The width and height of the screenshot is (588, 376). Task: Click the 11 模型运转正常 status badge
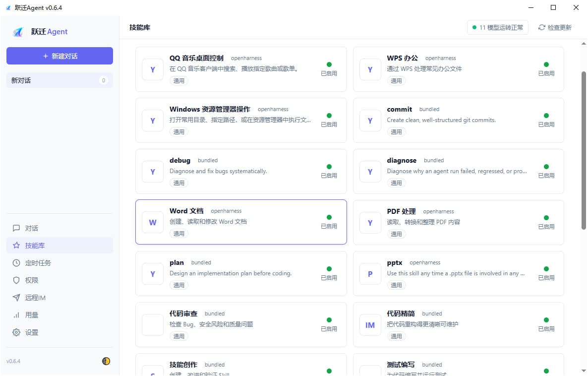tap(498, 27)
